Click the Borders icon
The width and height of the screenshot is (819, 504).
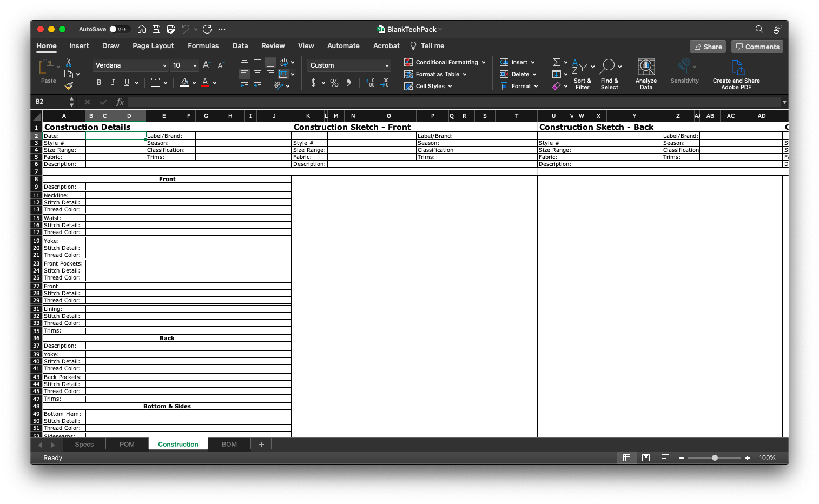coord(156,83)
